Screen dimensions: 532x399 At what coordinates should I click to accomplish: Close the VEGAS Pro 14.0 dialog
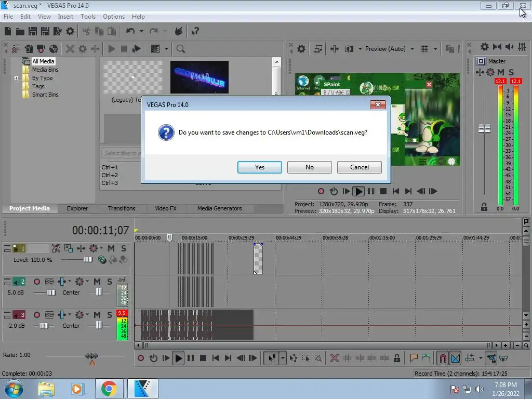tap(378, 104)
